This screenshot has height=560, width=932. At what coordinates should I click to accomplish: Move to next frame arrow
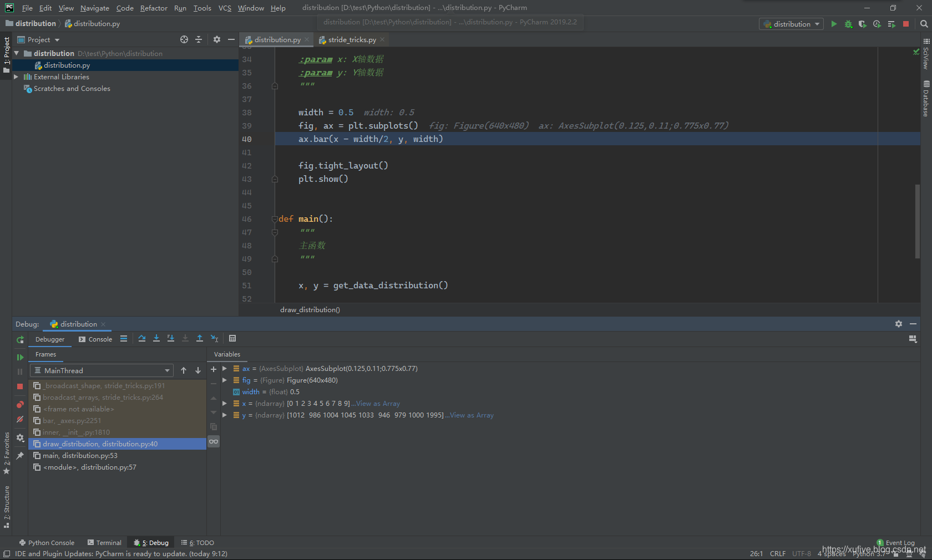point(198,370)
